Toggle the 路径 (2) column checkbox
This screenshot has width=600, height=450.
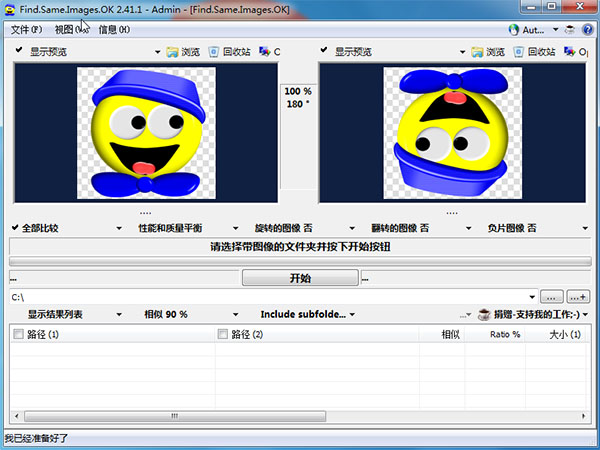coord(223,335)
